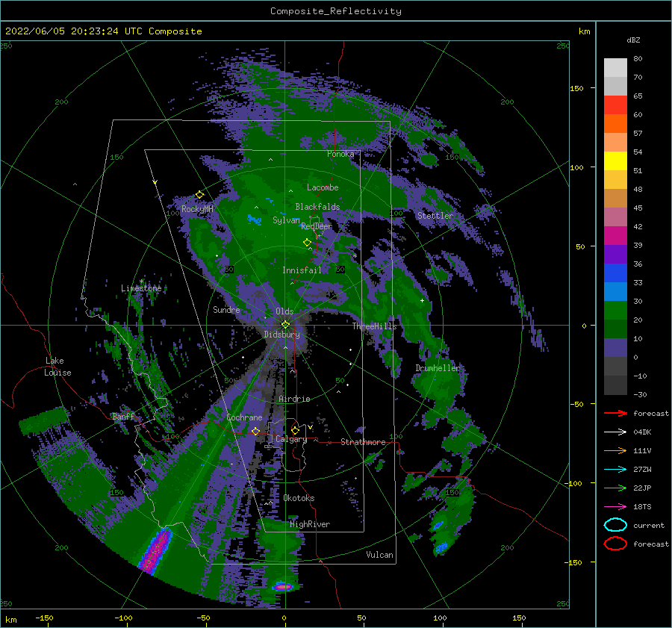The width and height of the screenshot is (672, 628).
Task: Click the Innisfail city label
Action: click(x=302, y=270)
